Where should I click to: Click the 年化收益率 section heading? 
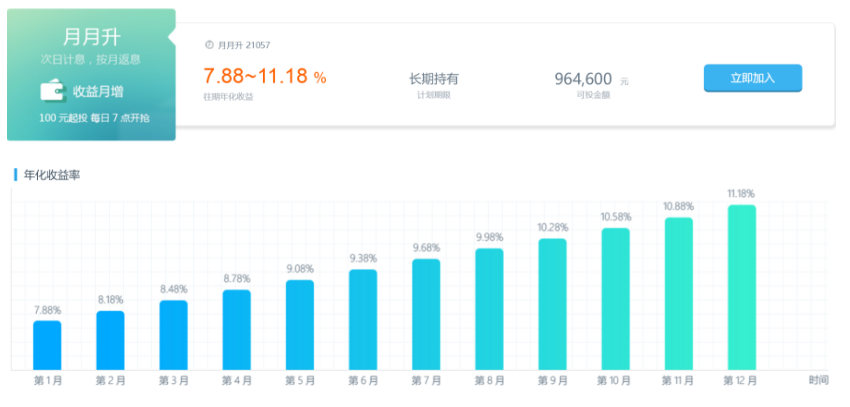point(52,175)
